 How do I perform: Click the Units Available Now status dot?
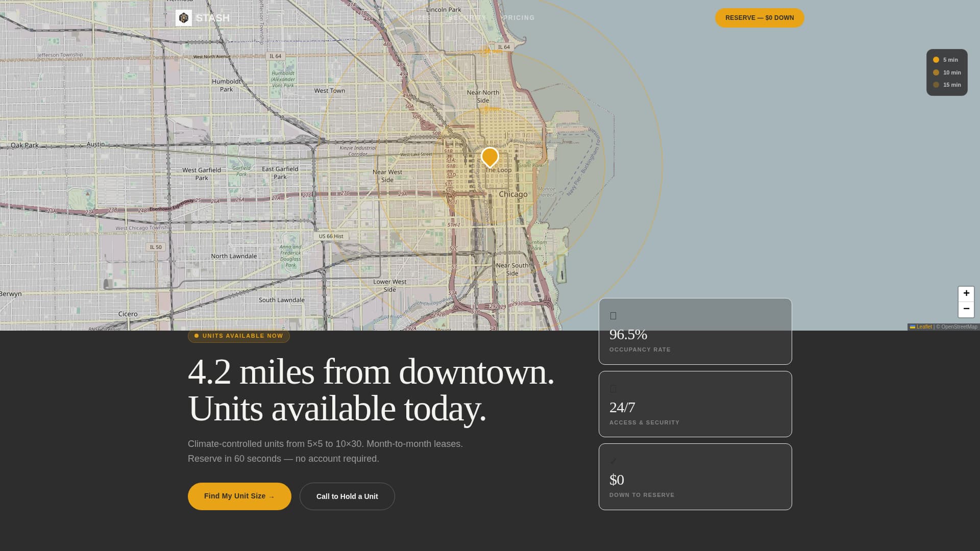[196, 336]
